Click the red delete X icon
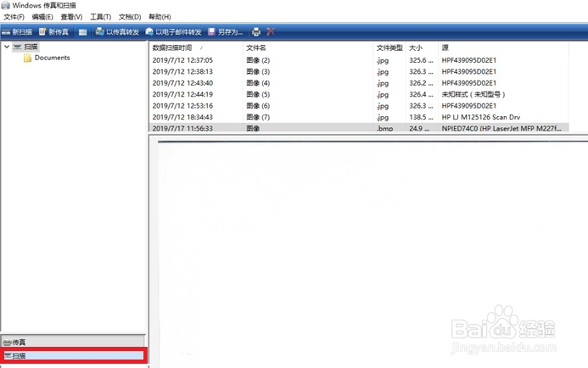Viewport: 588px width, 368px height. point(271,32)
